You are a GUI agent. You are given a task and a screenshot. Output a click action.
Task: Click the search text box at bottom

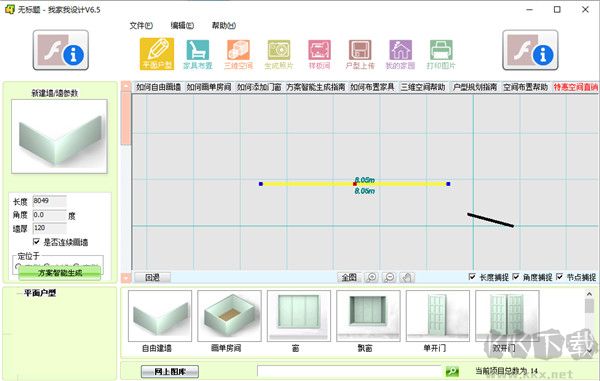click(349, 371)
